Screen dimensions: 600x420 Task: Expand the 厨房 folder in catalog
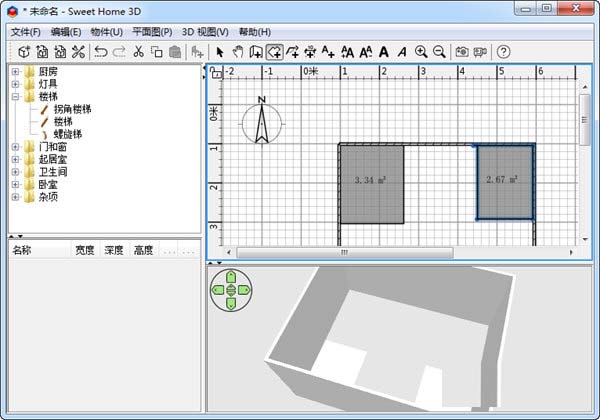[16, 72]
